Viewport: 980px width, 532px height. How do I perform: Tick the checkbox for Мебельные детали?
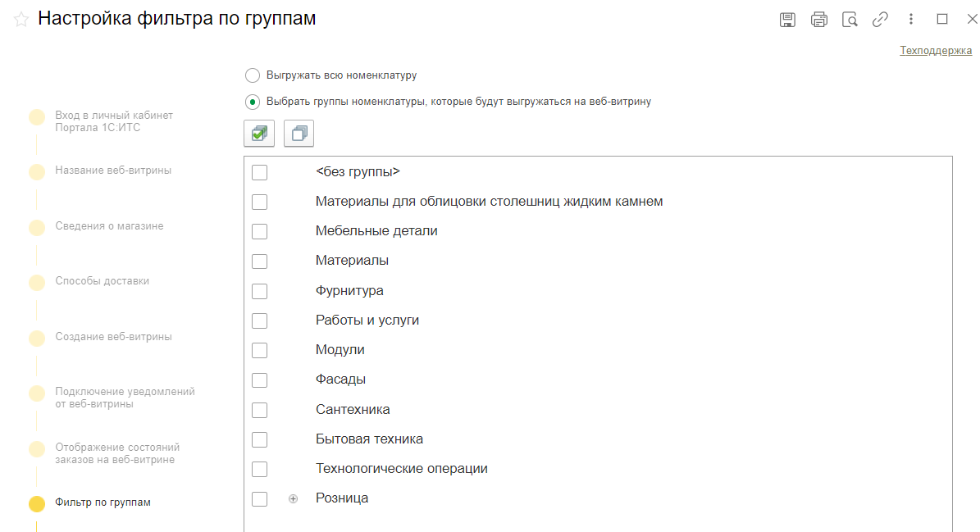(x=260, y=231)
